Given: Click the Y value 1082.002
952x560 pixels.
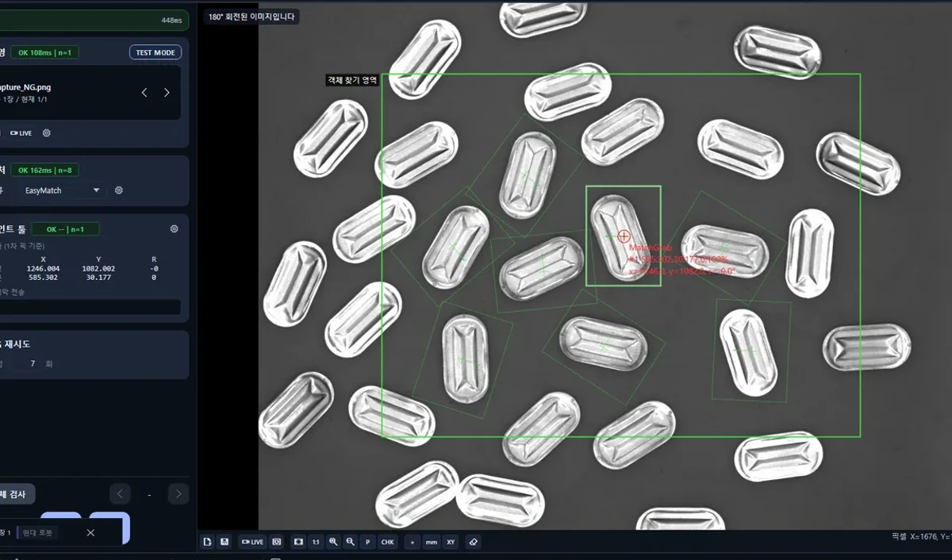Looking at the screenshot, I should pos(98,269).
